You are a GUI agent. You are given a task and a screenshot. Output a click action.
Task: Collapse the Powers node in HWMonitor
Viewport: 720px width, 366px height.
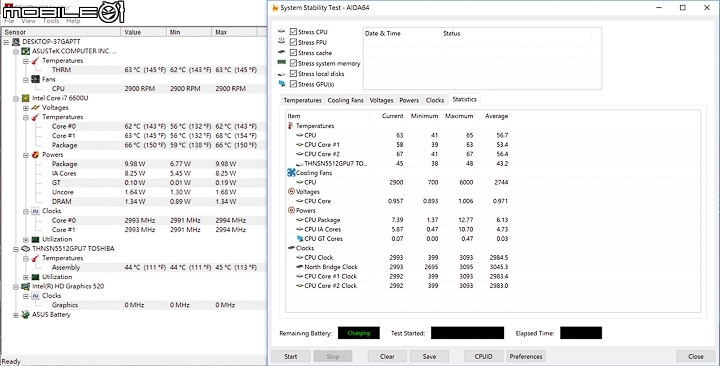[x=26, y=155]
